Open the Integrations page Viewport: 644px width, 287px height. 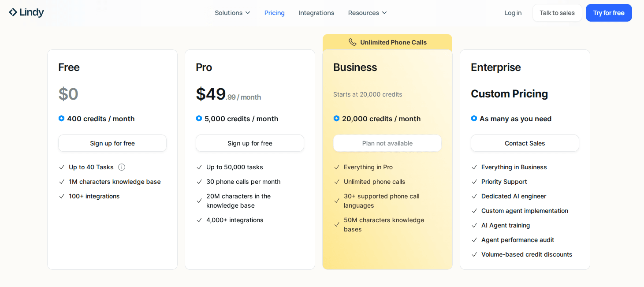point(316,13)
